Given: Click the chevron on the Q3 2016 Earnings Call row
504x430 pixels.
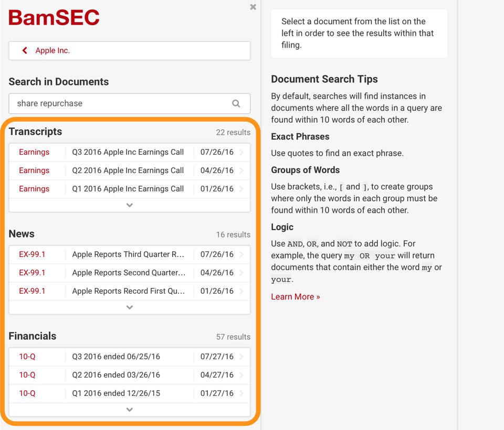Looking at the screenshot, I should 243,152.
